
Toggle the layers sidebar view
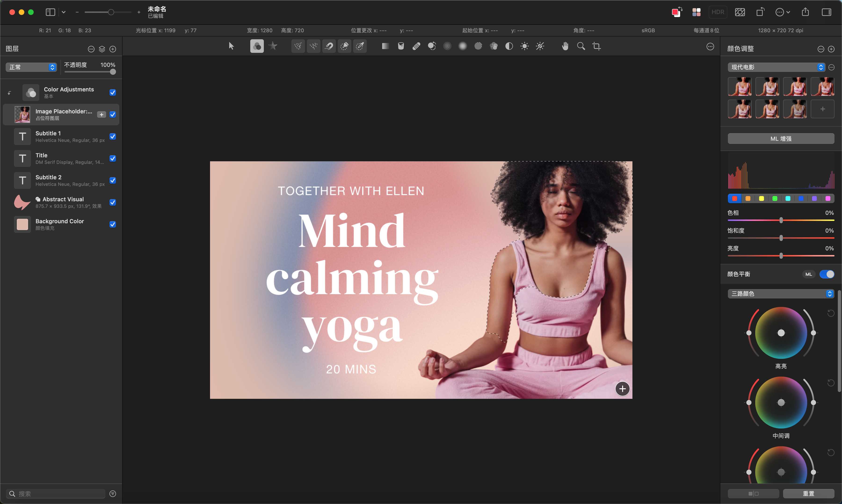point(50,12)
